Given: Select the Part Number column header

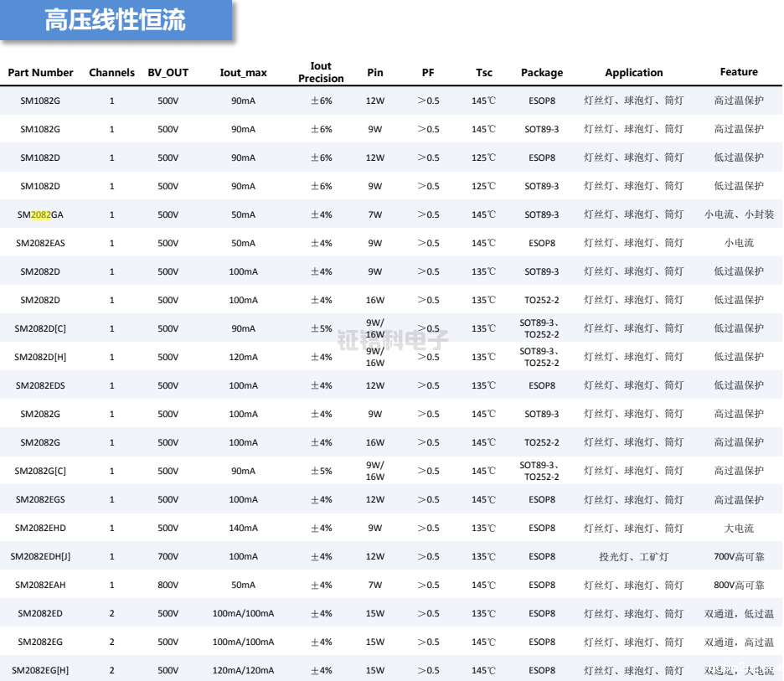Looking at the screenshot, I should pos(40,73).
